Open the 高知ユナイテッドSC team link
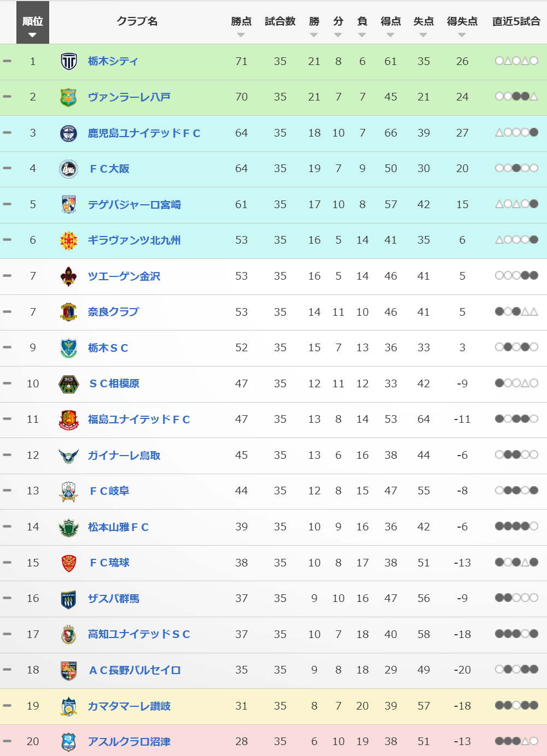547x756 pixels. tap(139, 634)
